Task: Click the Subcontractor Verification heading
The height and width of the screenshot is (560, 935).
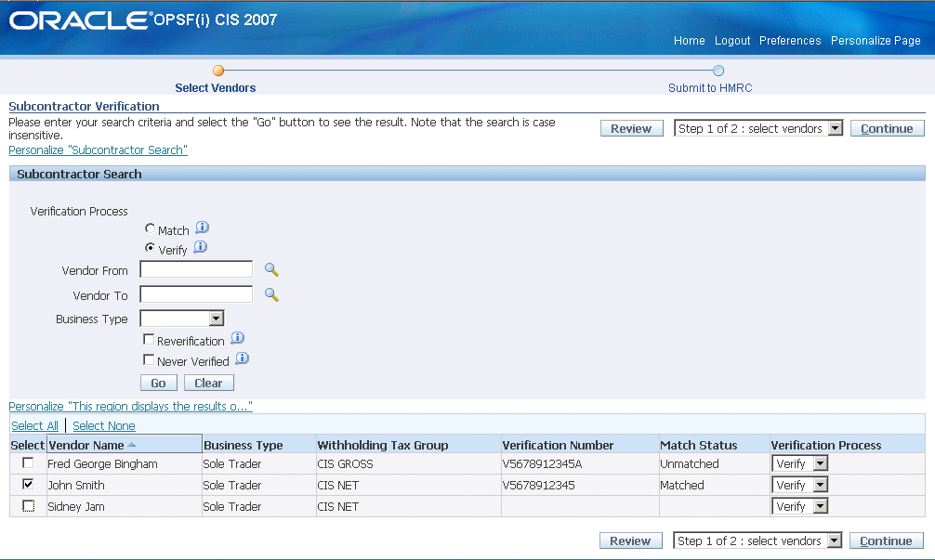Action: click(x=84, y=106)
